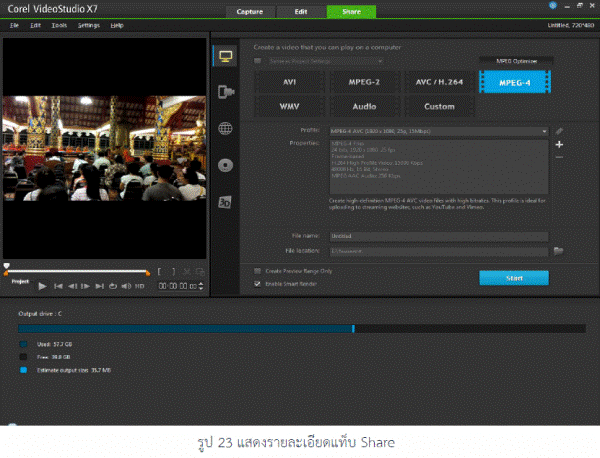
Task: Choose the AVC / H.264 format button
Action: [439, 82]
